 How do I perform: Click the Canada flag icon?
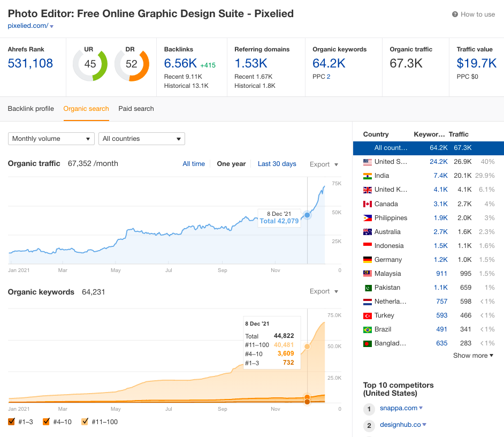(x=368, y=204)
